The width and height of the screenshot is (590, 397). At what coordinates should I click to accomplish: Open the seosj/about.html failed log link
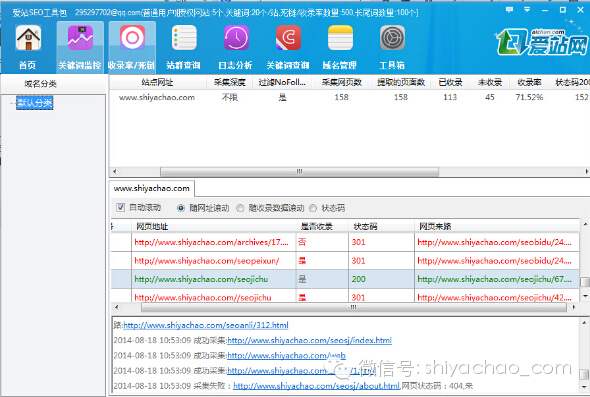coord(316,386)
